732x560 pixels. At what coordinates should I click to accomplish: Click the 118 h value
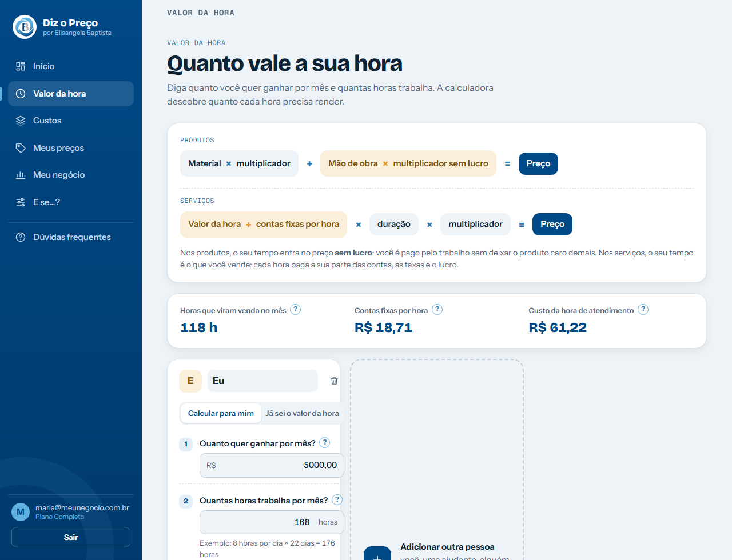199,327
